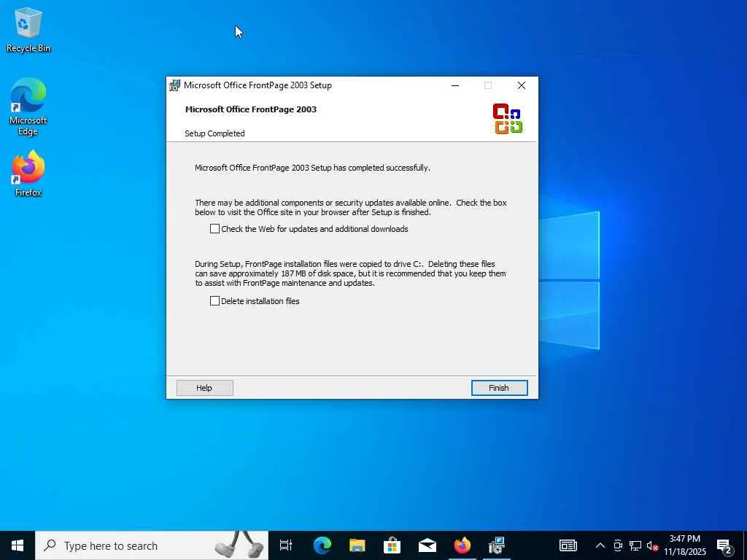747x560 pixels.
Task: Select the Recycle Bin desktop icon
Action: [28, 29]
